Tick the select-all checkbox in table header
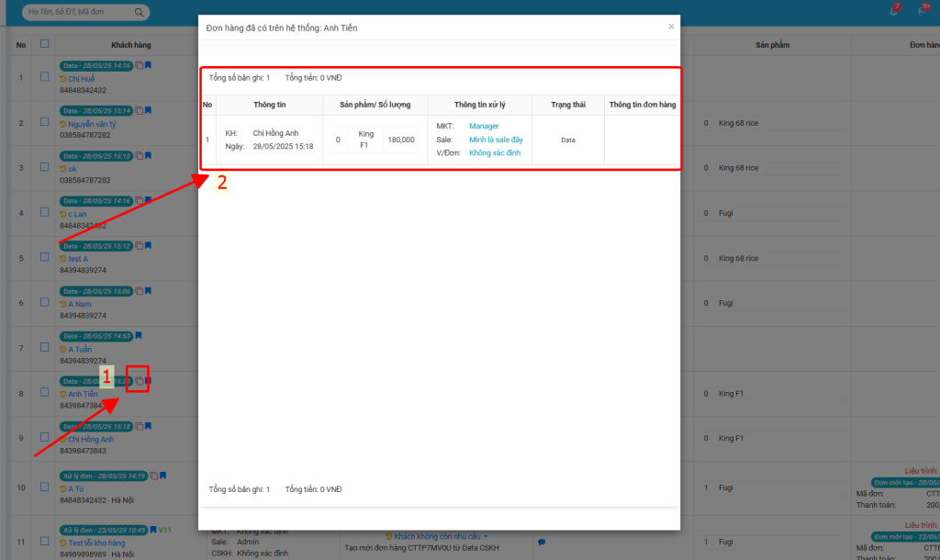The height and width of the screenshot is (560, 940). click(x=44, y=43)
